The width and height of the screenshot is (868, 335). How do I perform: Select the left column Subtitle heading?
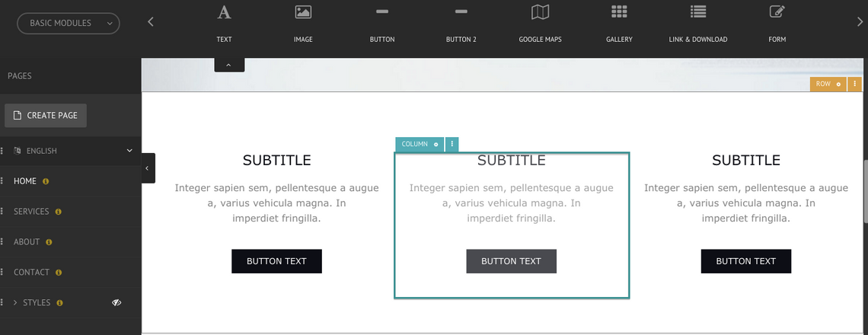tap(277, 160)
